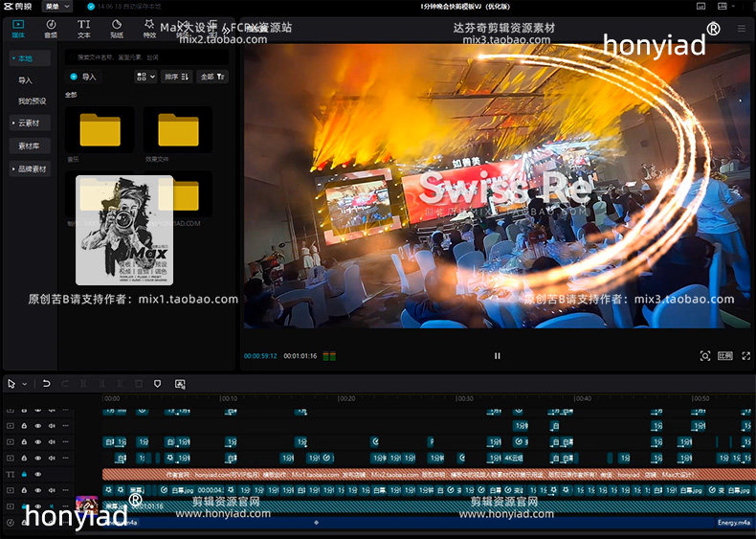The width and height of the screenshot is (756, 539).
Task: Hide the track with 白幕.jpg 00:00:04 clip
Action: 38,490
